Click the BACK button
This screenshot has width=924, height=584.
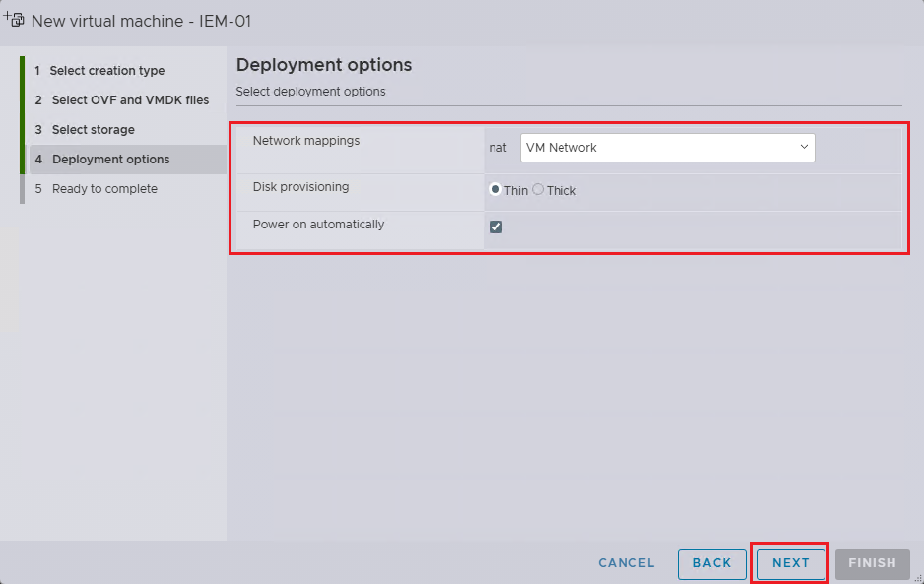point(712,563)
